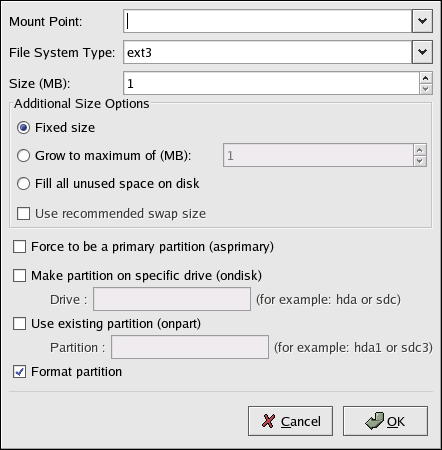Screen dimensions: 442x450
Task: Click inside the Mount Point text field
Action: (268, 21)
